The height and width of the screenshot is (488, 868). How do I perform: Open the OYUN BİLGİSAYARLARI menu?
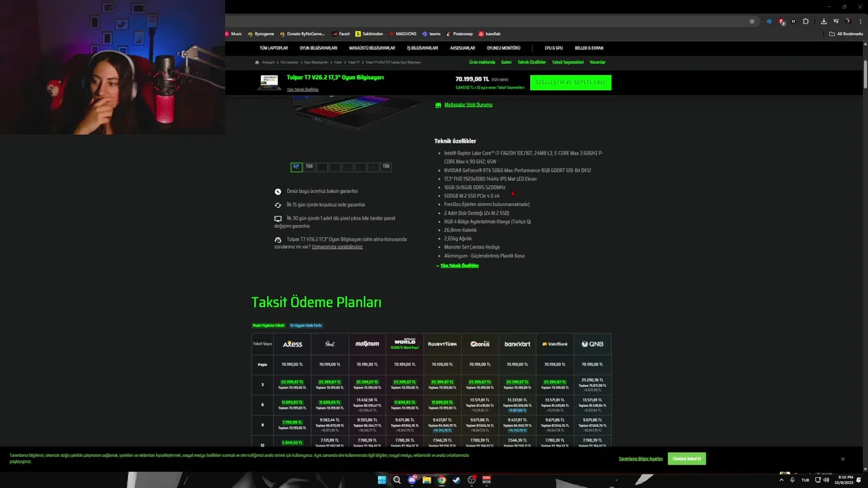pyautogui.click(x=318, y=48)
